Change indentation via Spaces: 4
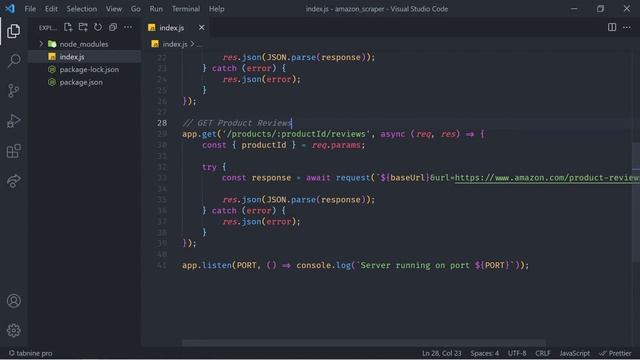This screenshot has width=640, height=360. click(x=484, y=353)
